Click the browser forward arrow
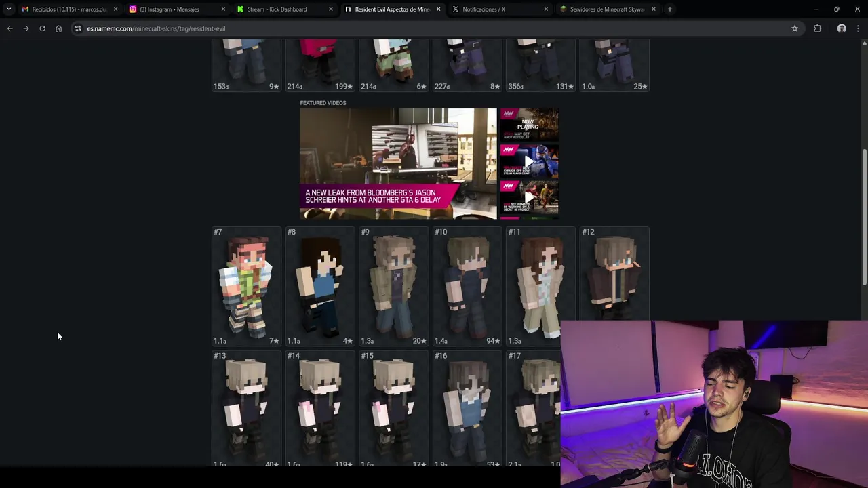 pos(26,28)
